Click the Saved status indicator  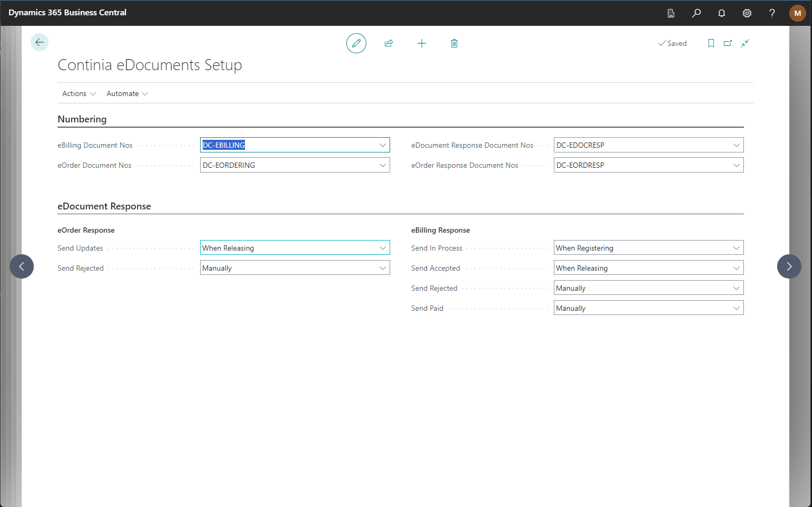673,43
